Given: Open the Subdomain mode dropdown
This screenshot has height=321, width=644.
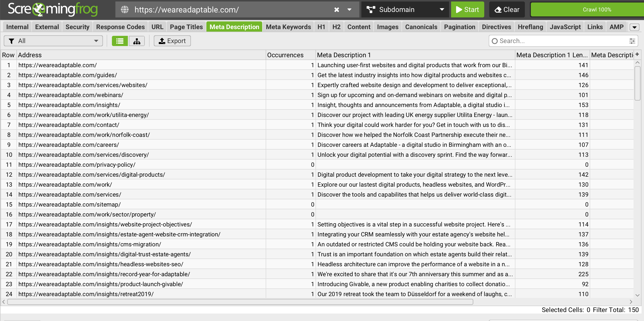Looking at the screenshot, I should pyautogui.click(x=405, y=10).
